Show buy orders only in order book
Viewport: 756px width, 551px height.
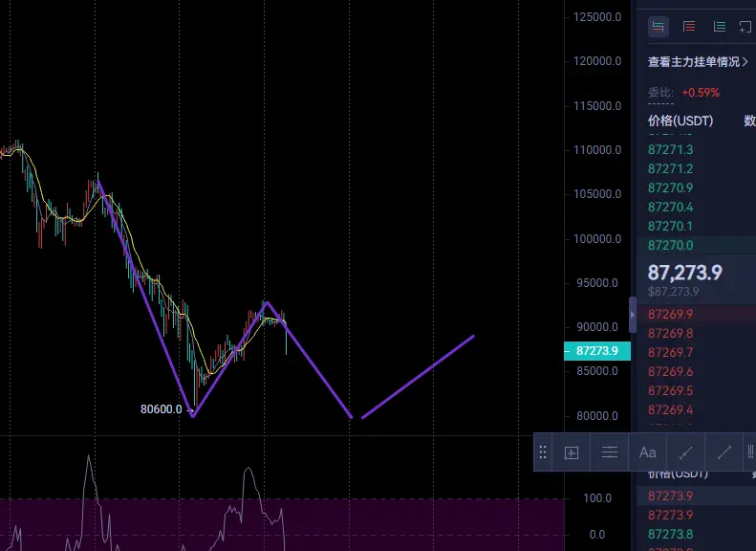(720, 27)
